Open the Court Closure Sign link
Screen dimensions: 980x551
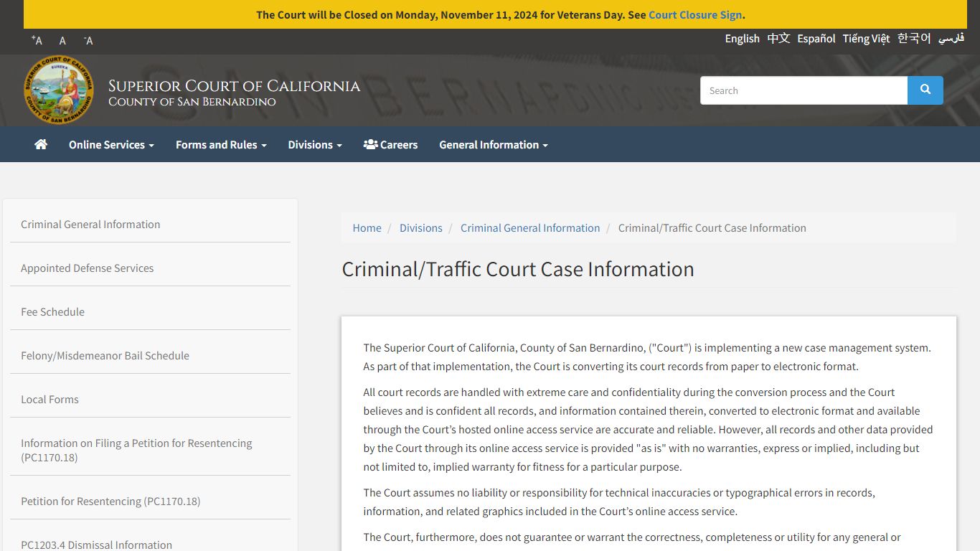click(695, 14)
